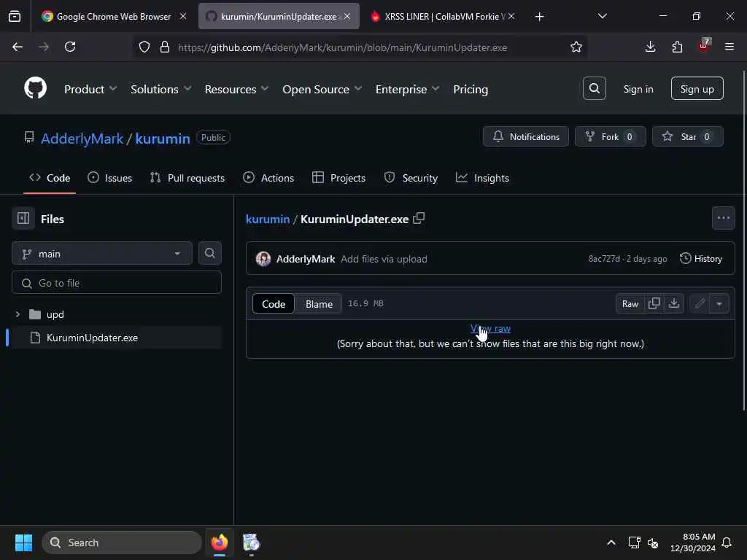
Task: Expand the Product menu
Action: 90,89
